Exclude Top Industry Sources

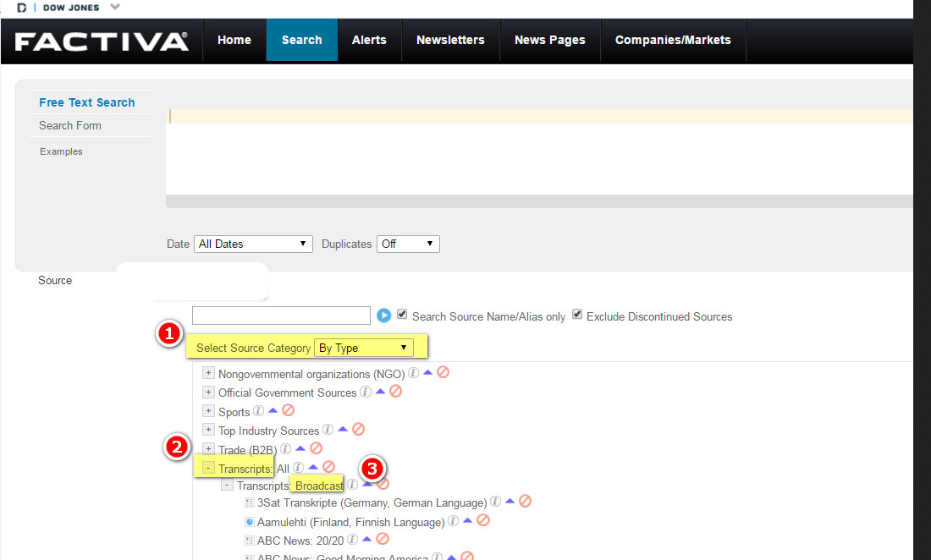pyautogui.click(x=358, y=429)
